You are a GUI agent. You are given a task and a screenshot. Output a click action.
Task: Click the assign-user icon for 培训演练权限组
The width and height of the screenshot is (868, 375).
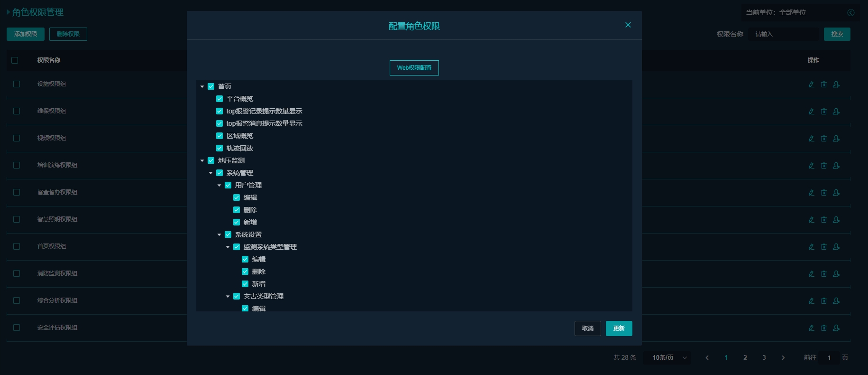click(836, 165)
